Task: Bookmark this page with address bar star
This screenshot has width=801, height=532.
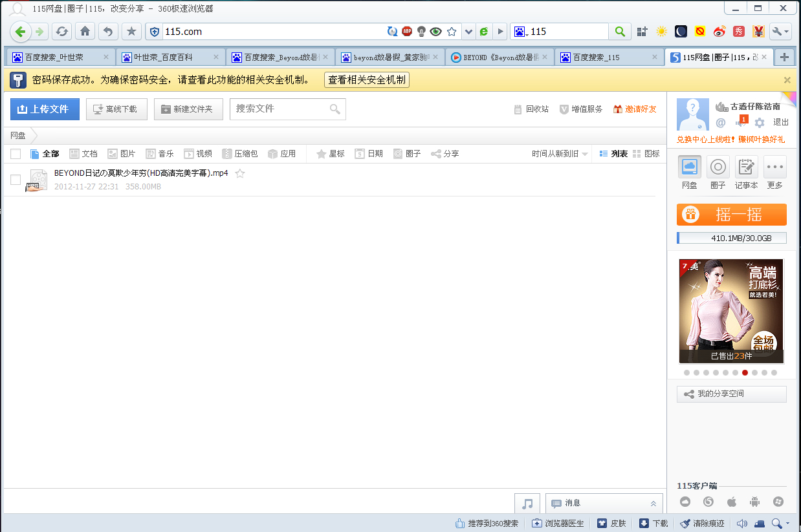Action: 452,31
